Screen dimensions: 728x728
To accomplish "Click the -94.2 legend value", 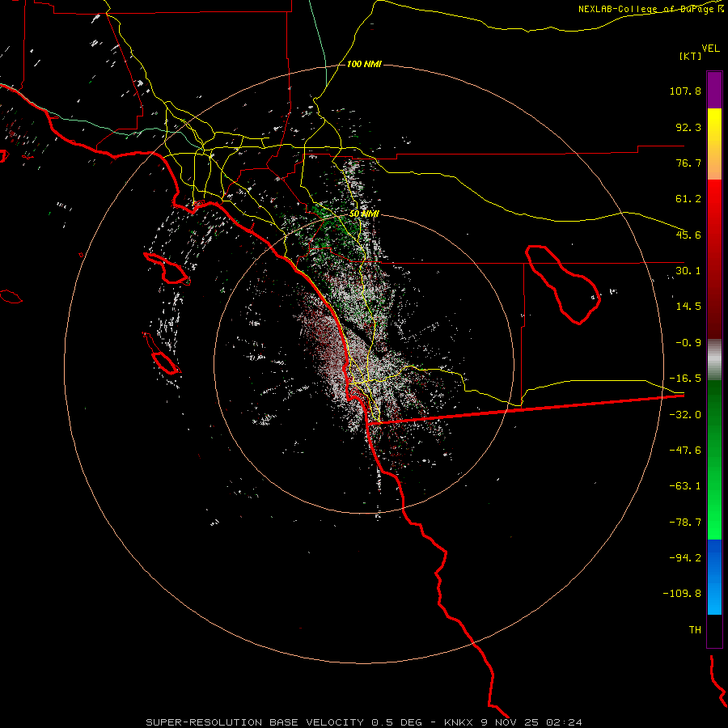I will (685, 558).
